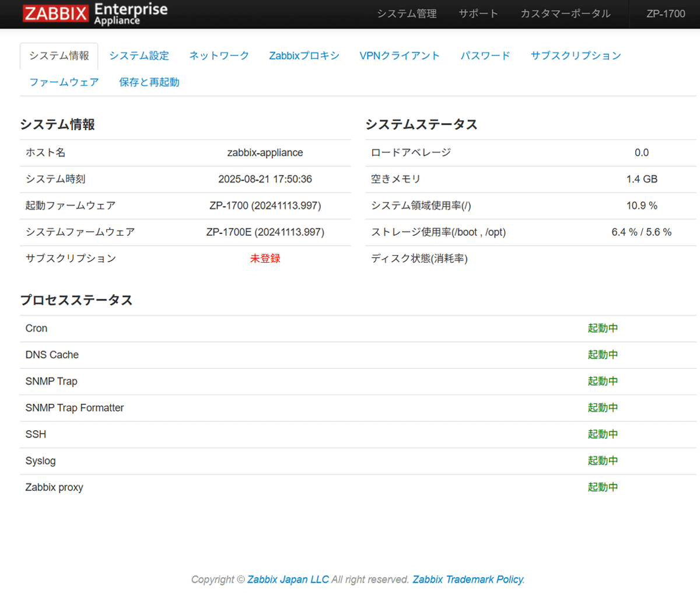Switch to the ファームウェア tab
The image size is (700, 593).
coord(64,82)
